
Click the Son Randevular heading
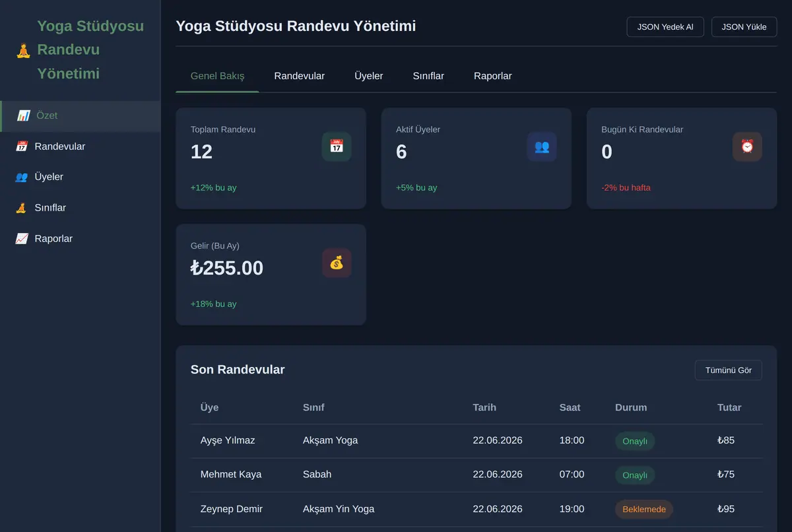point(238,370)
